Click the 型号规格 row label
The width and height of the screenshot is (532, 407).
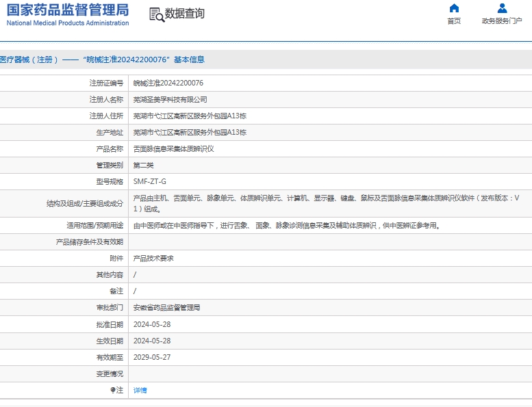click(x=110, y=182)
